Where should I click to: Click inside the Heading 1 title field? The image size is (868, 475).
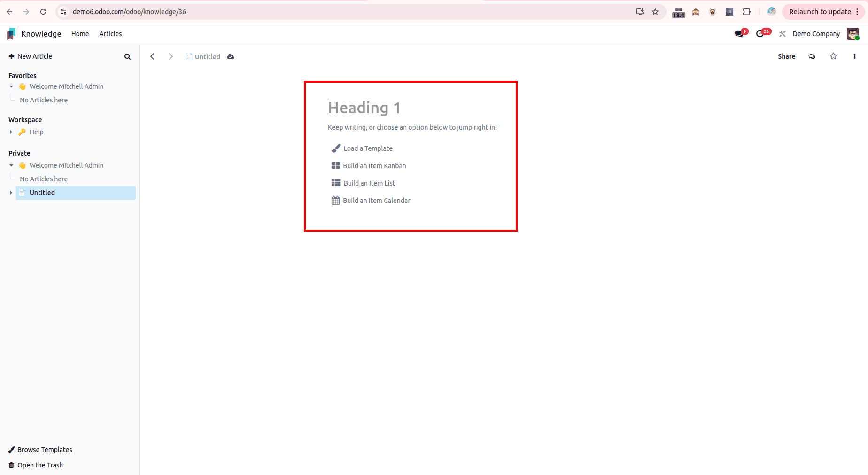click(364, 108)
